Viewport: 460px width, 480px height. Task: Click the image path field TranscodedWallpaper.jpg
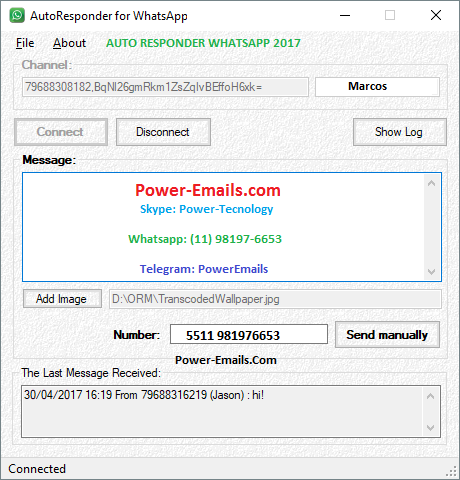click(275, 299)
